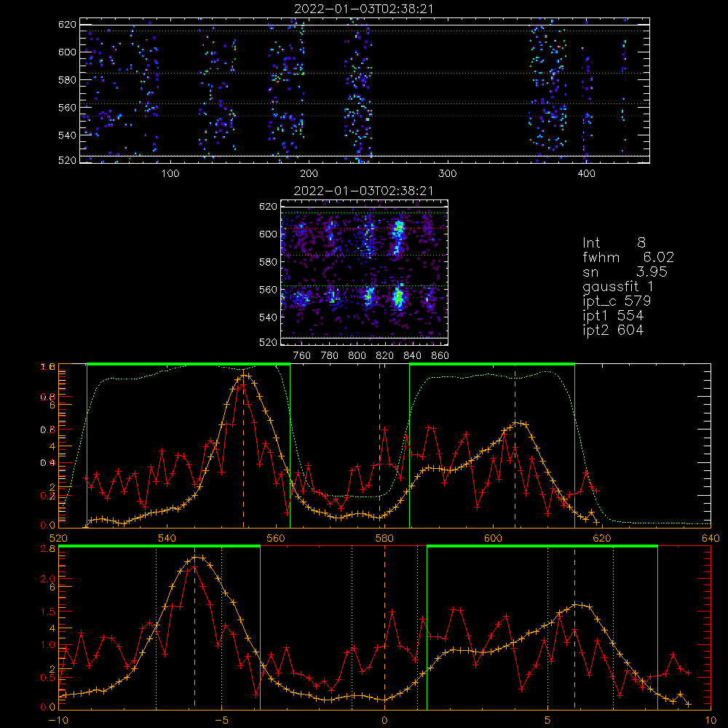Click x-axis label 540 on upper profile plot

pyautogui.click(x=167, y=538)
